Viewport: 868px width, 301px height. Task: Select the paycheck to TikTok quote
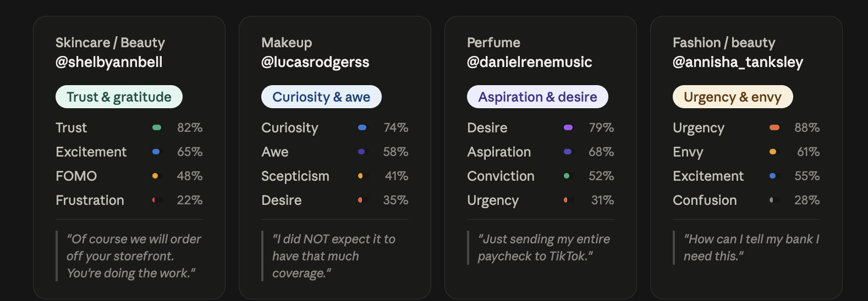543,247
